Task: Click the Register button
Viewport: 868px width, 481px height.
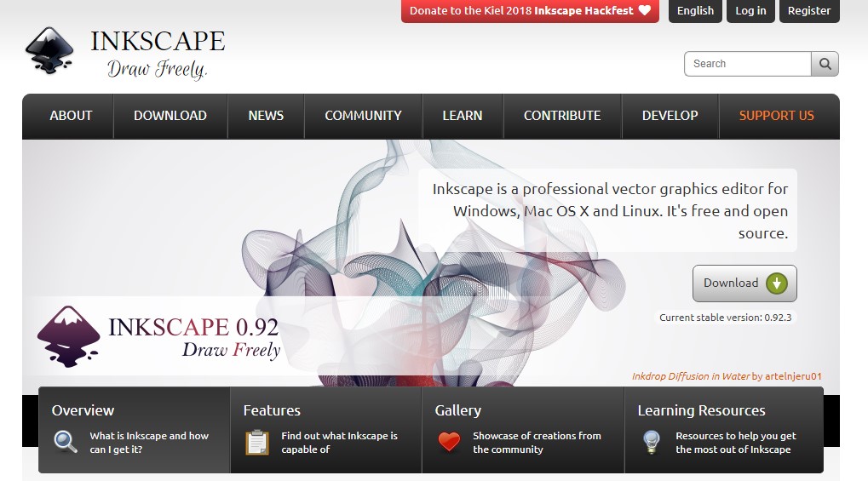Action: click(x=809, y=10)
